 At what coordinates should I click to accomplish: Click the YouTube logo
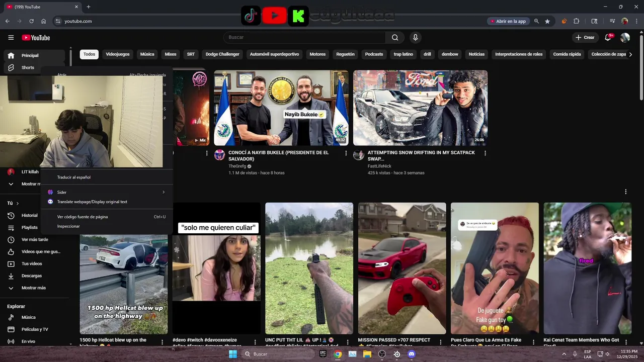point(36,38)
